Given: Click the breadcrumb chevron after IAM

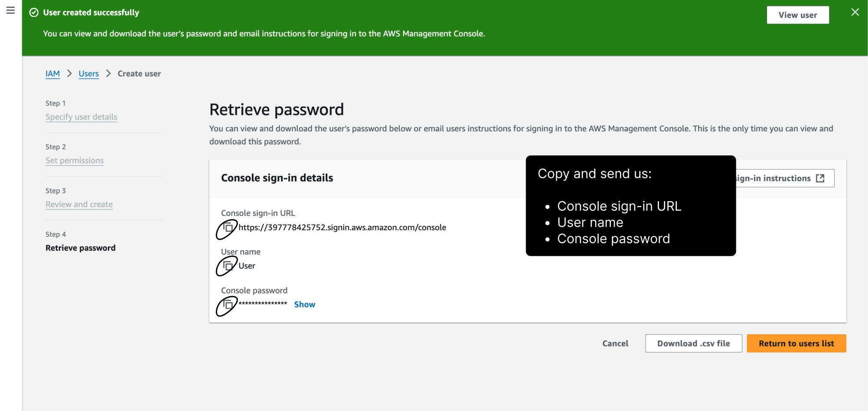Looking at the screenshot, I should click(69, 74).
